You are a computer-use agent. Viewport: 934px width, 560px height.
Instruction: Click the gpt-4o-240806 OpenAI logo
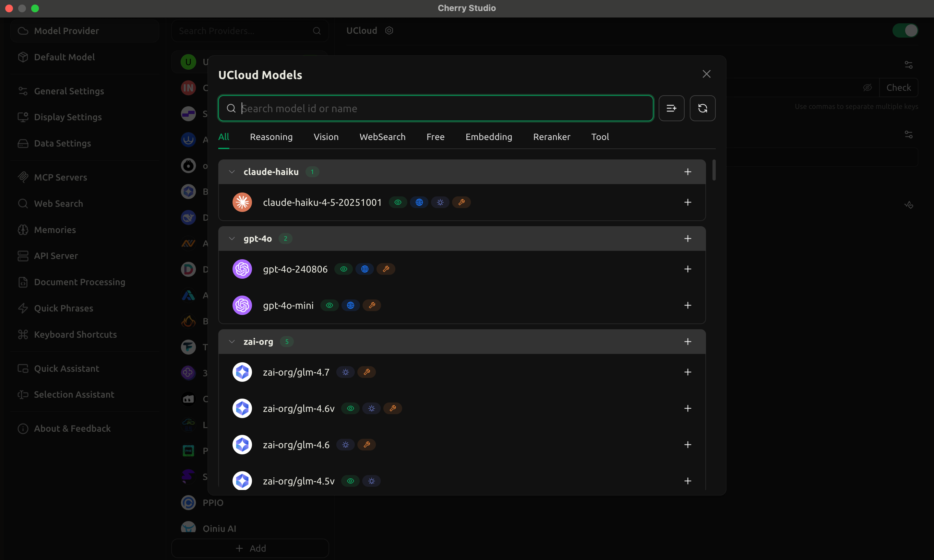(242, 269)
